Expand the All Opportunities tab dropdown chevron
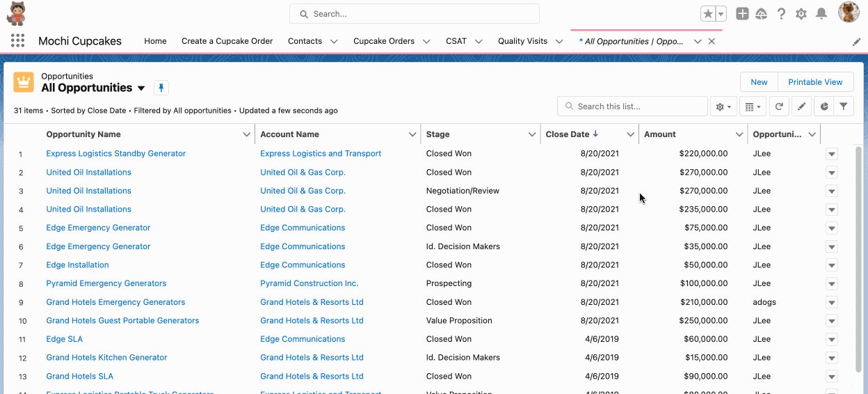868x394 pixels. point(698,42)
